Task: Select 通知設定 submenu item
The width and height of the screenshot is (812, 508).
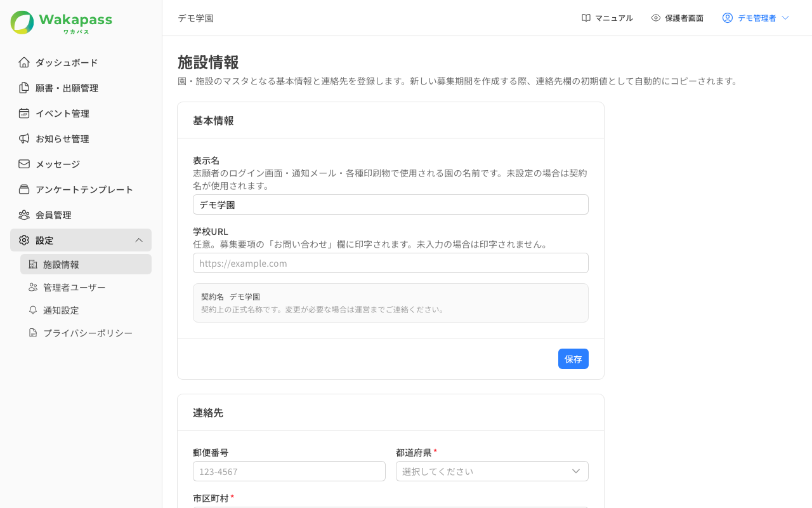Action: (x=86, y=310)
